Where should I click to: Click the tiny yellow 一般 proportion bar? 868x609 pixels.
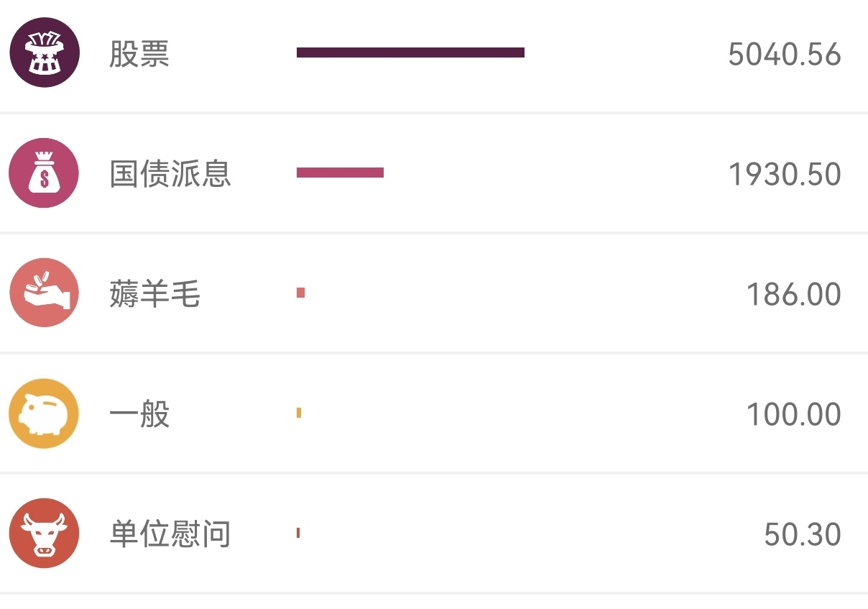[x=299, y=413]
